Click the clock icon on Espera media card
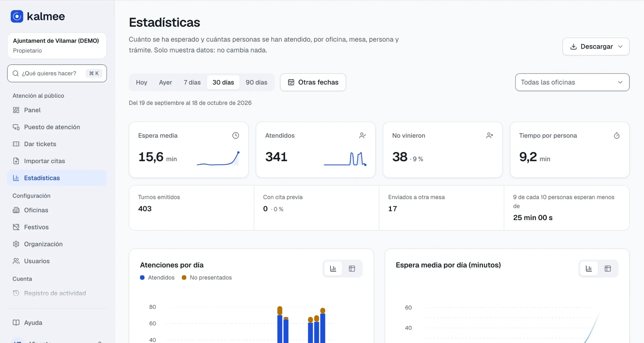Screen dimensions: 644x343 point(236,136)
